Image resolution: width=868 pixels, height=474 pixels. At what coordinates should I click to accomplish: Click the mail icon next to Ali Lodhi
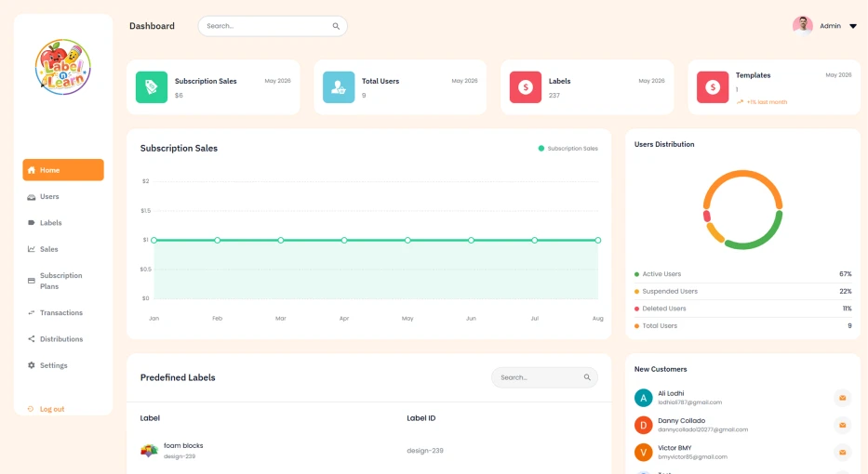[843, 398]
